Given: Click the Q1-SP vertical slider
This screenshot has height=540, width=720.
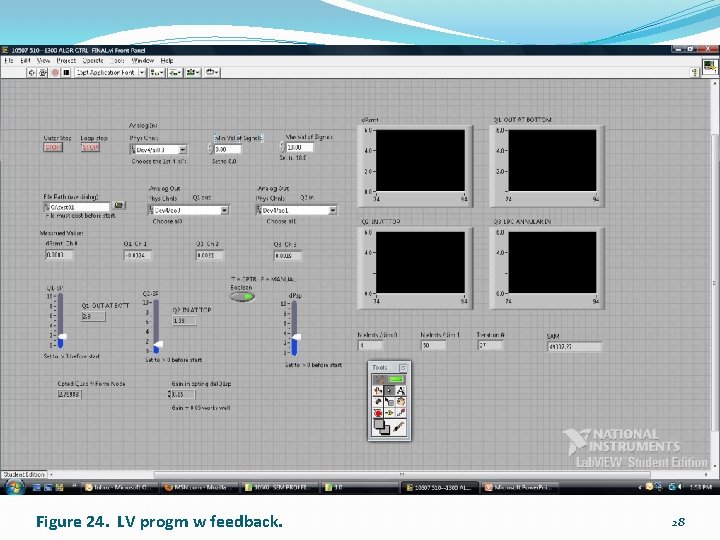Looking at the screenshot, I should (61, 321).
